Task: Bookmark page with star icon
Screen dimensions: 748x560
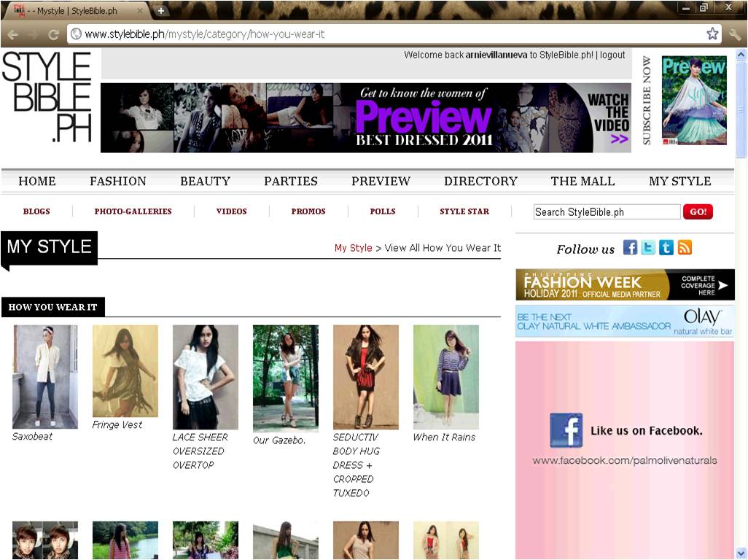Action: pyautogui.click(x=712, y=34)
